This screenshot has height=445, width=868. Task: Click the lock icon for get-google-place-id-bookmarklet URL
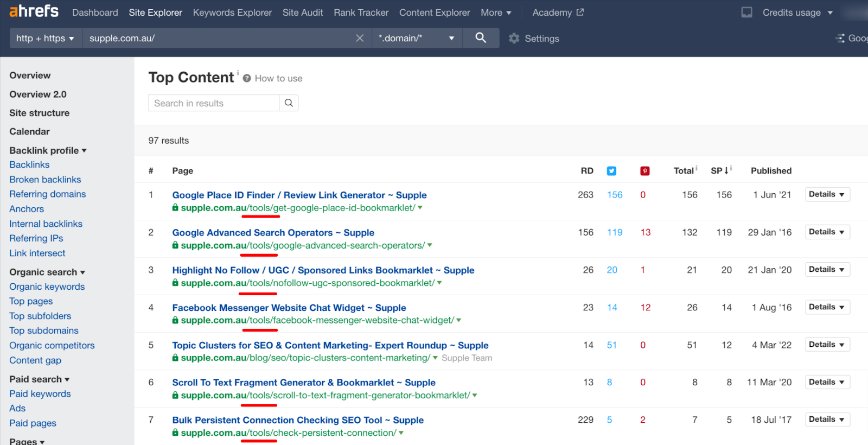pos(175,208)
